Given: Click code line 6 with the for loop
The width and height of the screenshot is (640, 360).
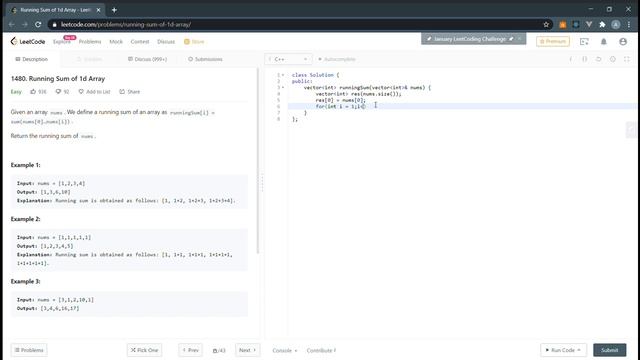Looking at the screenshot, I should (461, 106).
